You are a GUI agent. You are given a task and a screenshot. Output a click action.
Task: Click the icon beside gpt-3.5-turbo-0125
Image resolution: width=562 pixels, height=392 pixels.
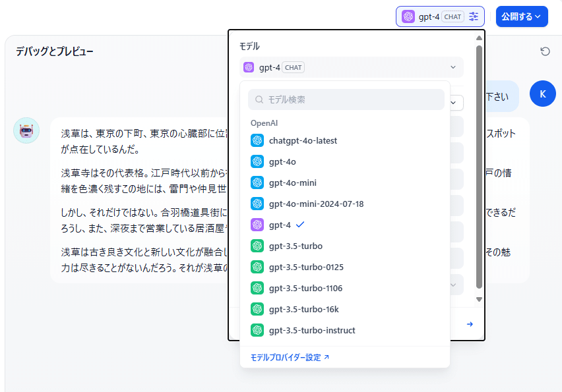pyautogui.click(x=257, y=267)
